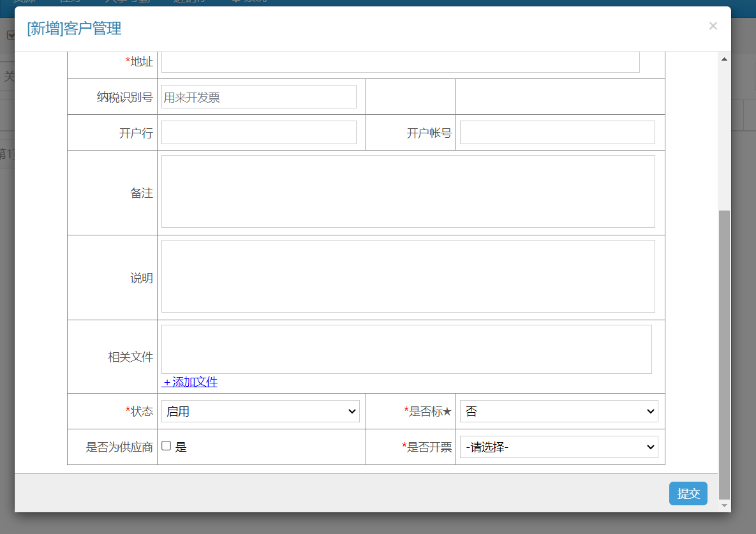Close the 新增客户管理 dialog

713,26
